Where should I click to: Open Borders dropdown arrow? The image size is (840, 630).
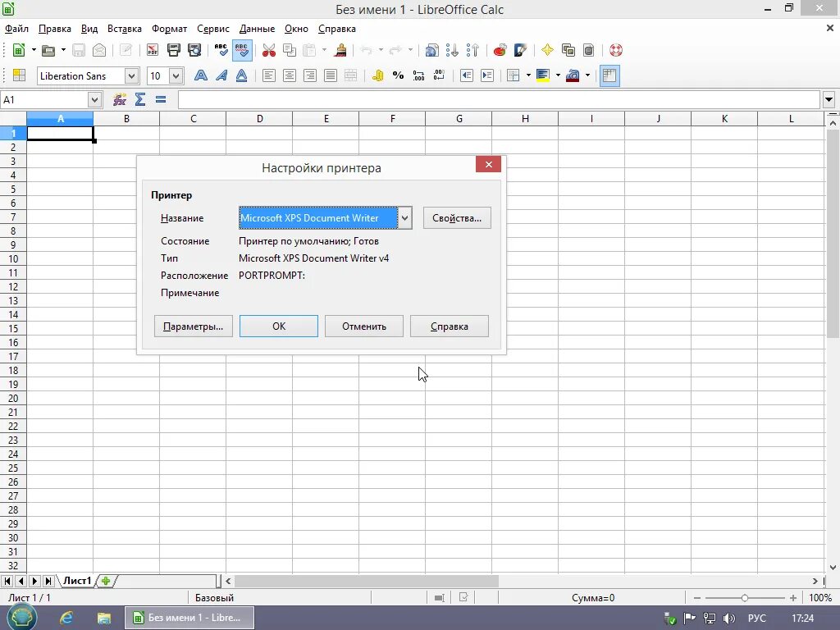(528, 75)
